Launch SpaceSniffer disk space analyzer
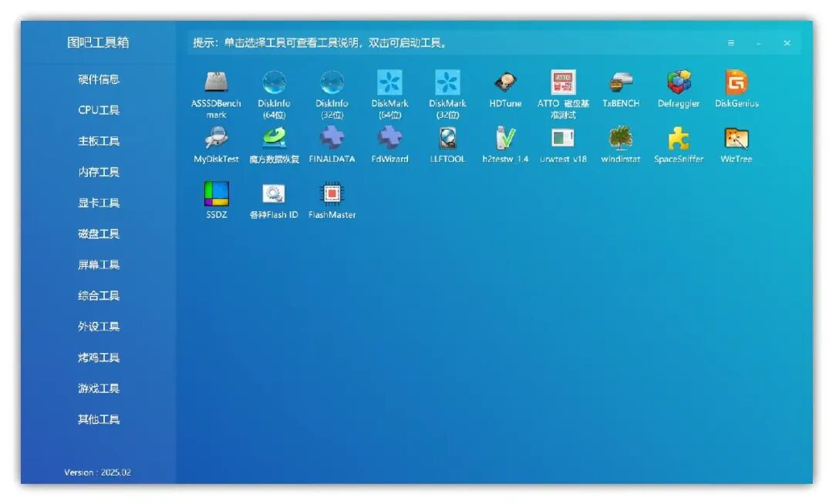This screenshot has width=833, height=504. click(678, 141)
